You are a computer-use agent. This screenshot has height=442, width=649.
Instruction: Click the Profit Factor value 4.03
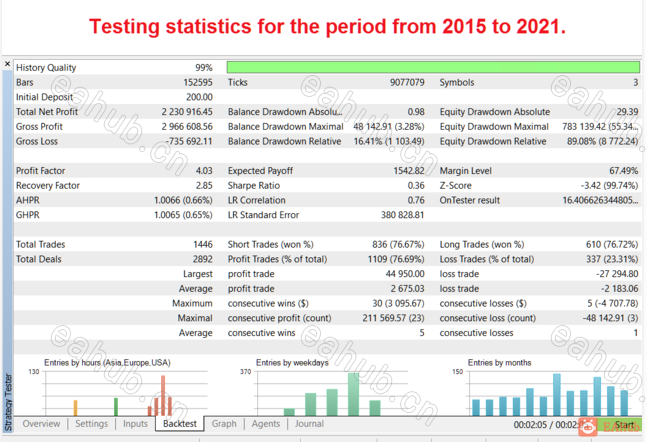(204, 171)
